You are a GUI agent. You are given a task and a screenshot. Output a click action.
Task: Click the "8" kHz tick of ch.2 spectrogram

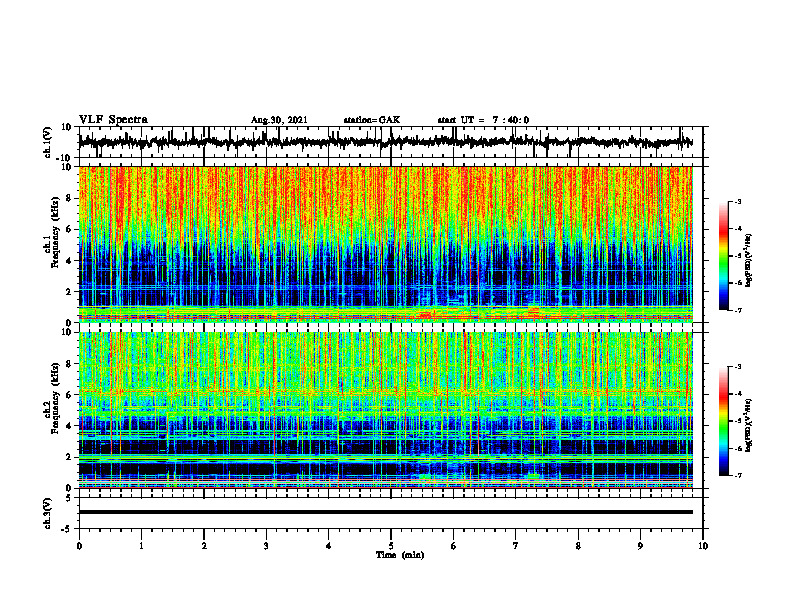click(x=70, y=364)
